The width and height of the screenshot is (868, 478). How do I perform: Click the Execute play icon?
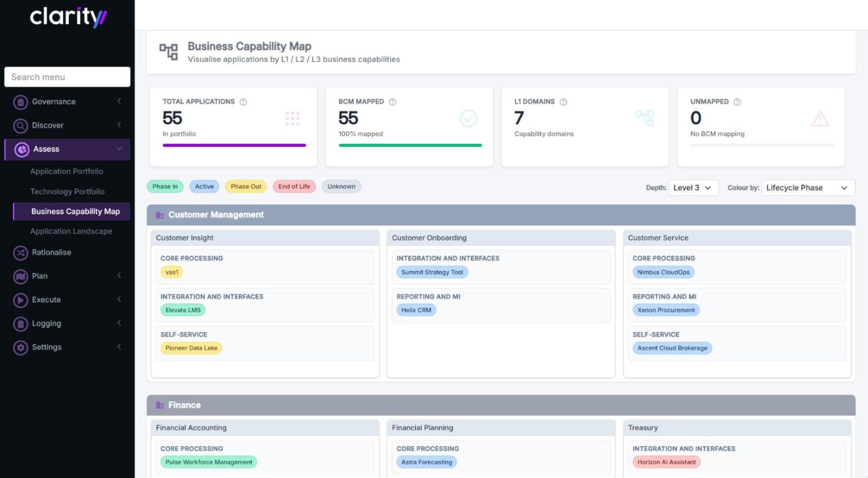pos(21,300)
